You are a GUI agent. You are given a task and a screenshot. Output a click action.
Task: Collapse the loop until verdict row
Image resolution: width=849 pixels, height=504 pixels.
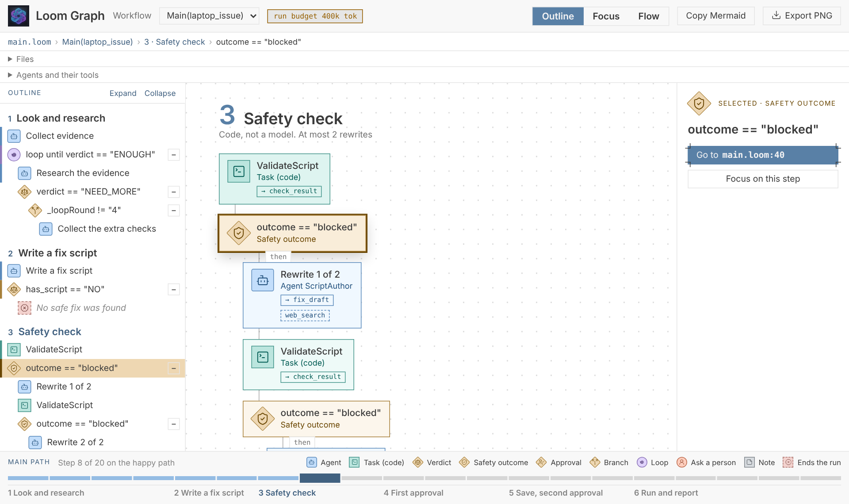click(x=174, y=155)
